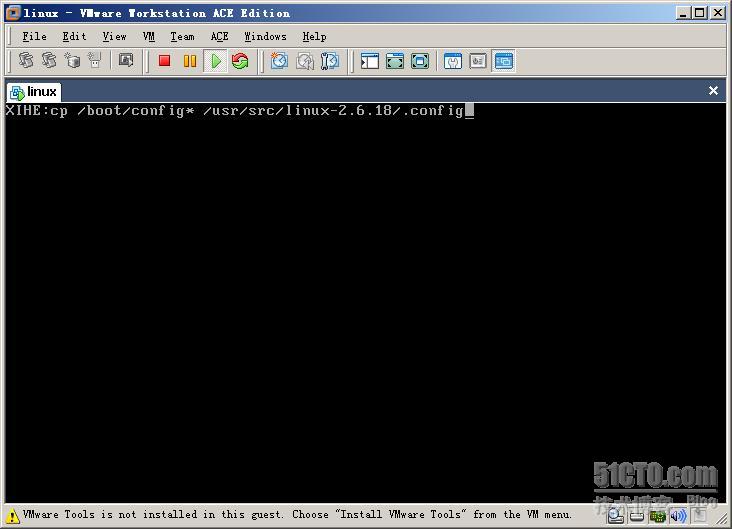The image size is (732, 529).
Task: Click the greyed floppy status icon
Action: 699,515
